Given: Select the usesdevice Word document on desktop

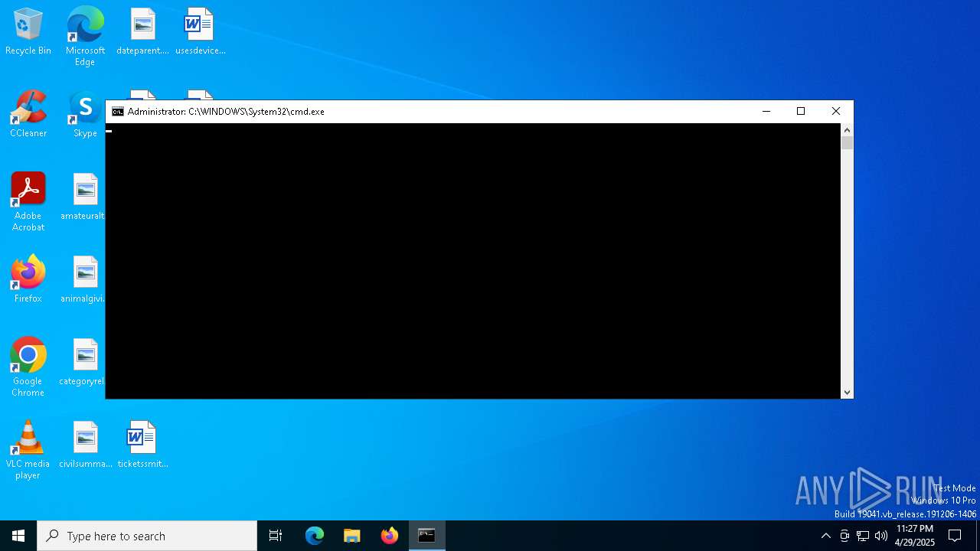Looking at the screenshot, I should (200, 32).
